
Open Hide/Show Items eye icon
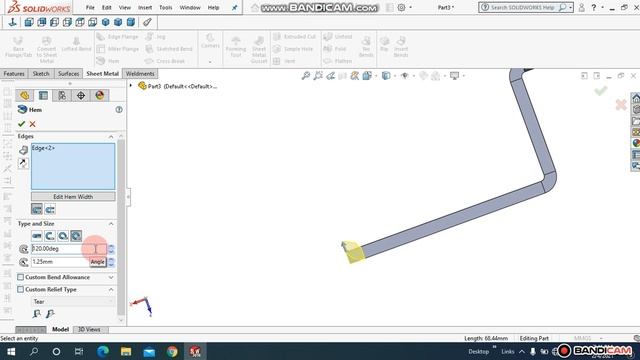tap(404, 76)
